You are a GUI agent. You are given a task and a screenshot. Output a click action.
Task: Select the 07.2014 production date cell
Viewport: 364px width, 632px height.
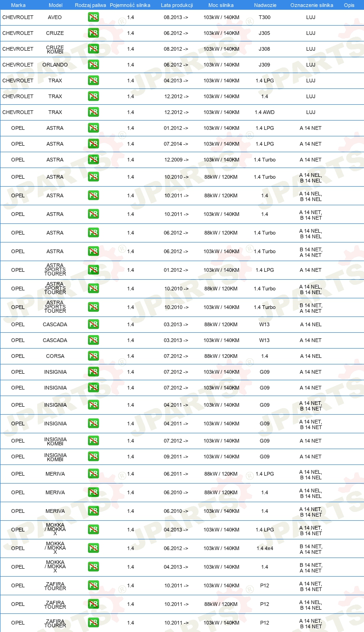click(176, 144)
